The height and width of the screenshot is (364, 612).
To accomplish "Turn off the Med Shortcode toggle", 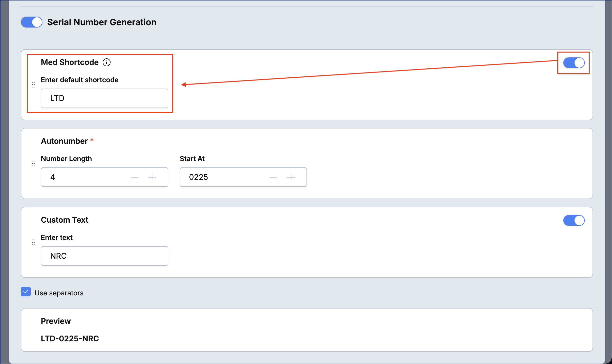I will [574, 63].
